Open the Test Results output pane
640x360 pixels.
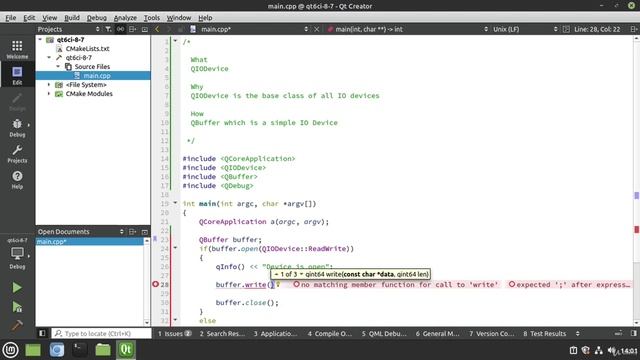click(x=544, y=333)
